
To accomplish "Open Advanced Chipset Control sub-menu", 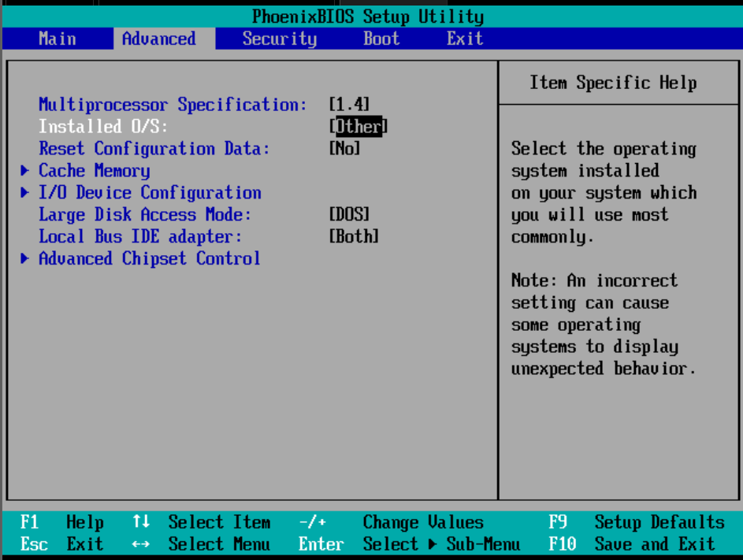I will [x=149, y=258].
